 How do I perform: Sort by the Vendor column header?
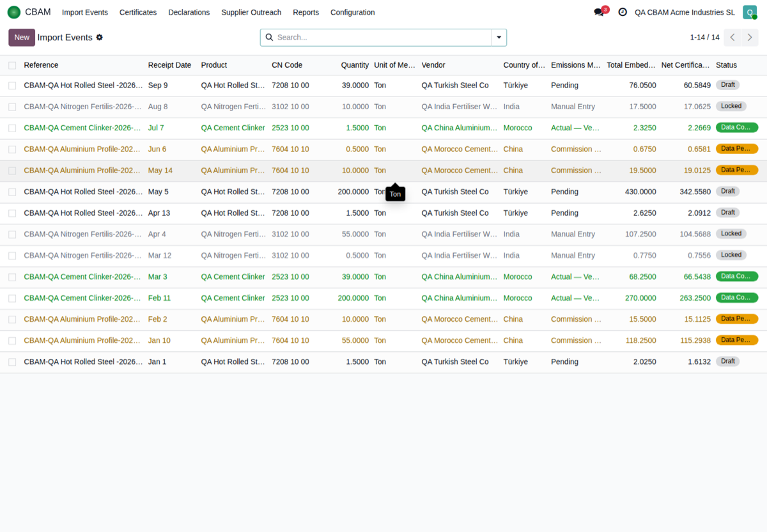[x=433, y=65]
